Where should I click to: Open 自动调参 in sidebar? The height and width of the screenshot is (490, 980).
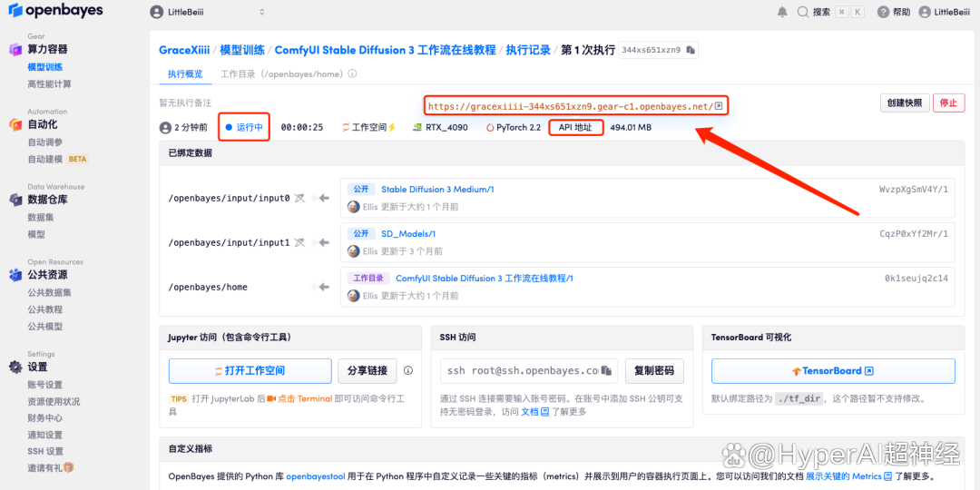click(45, 142)
